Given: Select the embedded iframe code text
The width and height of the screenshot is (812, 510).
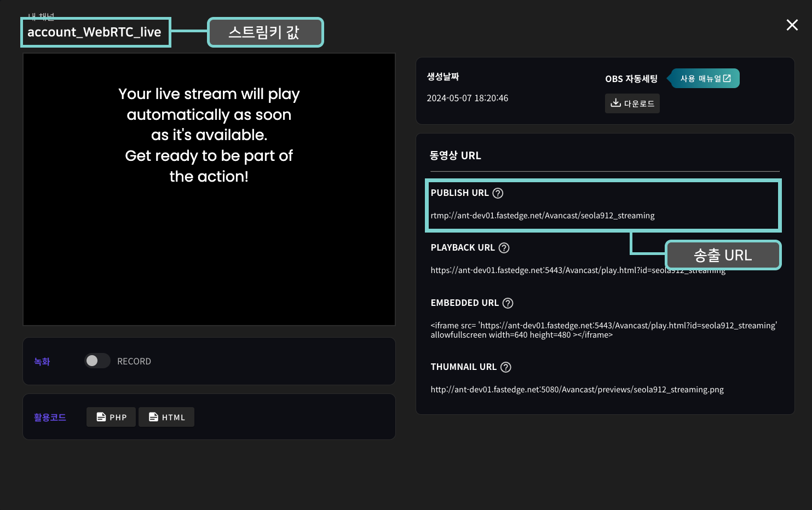Looking at the screenshot, I should click(603, 330).
